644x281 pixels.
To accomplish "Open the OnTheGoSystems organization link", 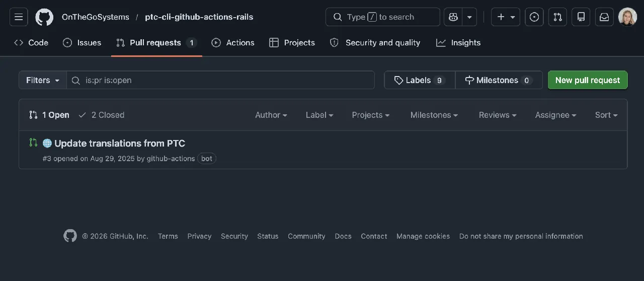I will 96,17.
